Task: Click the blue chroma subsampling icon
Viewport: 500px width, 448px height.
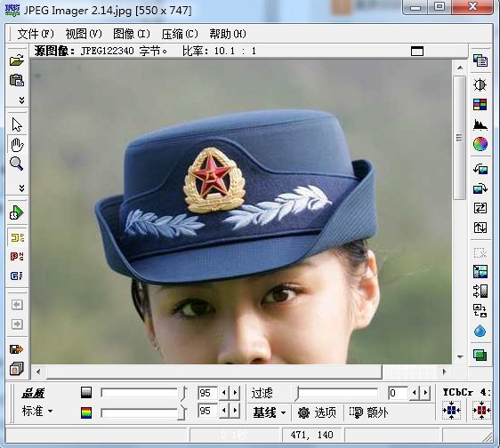Action: pyautogui.click(x=452, y=410)
